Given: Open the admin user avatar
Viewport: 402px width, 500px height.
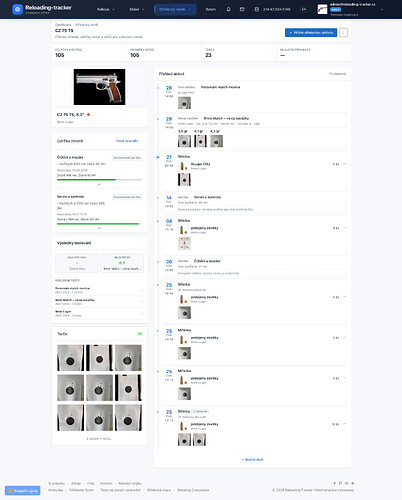Looking at the screenshot, I should 322,9.
